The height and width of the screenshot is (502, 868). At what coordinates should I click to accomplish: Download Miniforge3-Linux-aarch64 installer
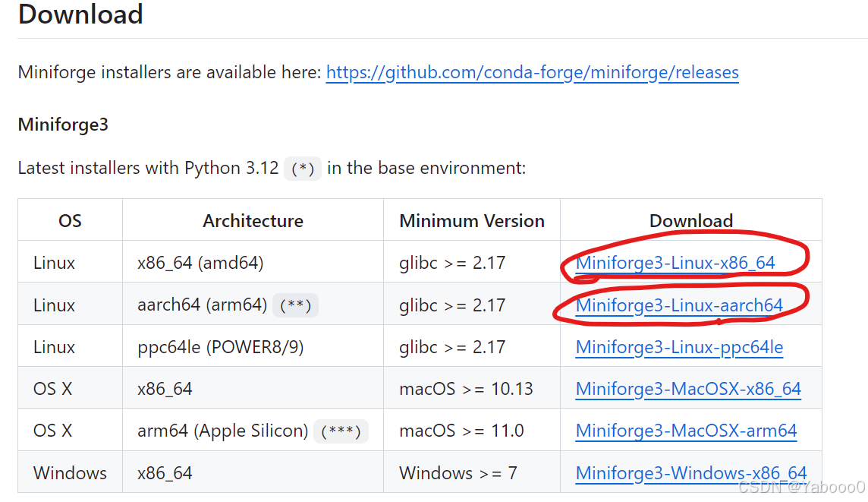coord(679,305)
